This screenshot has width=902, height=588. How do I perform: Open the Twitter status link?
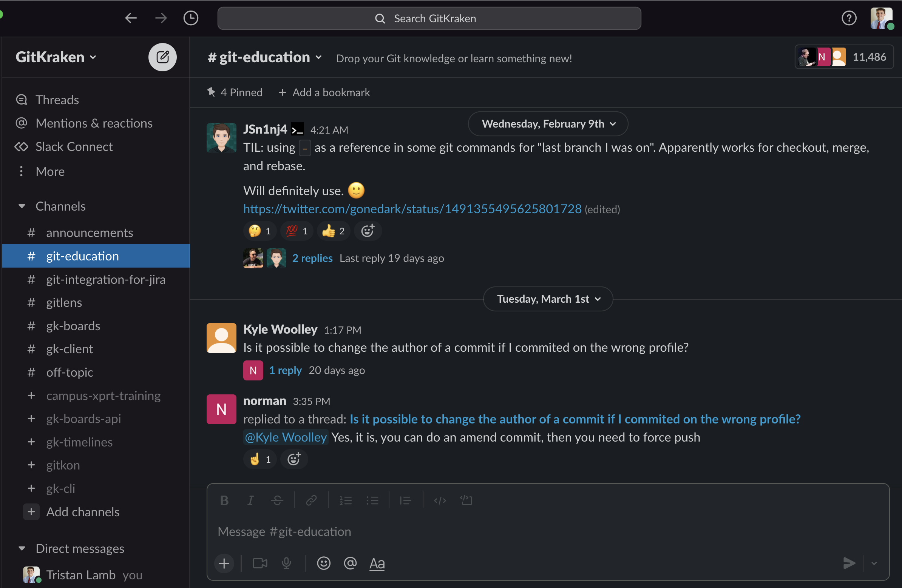pos(412,209)
